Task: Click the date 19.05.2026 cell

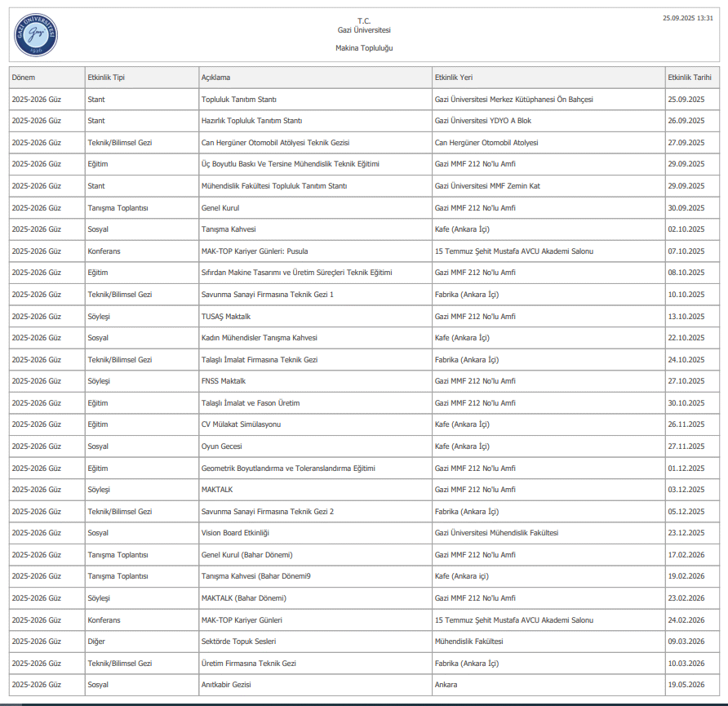Action: pyautogui.click(x=686, y=685)
